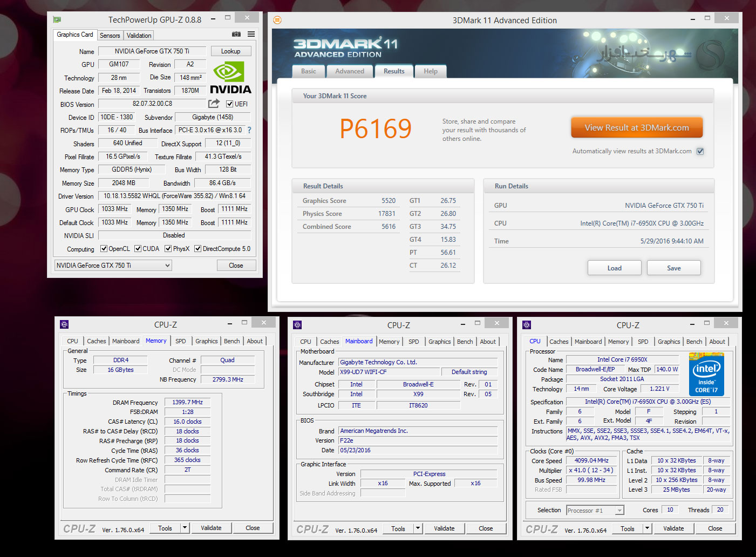Viewport: 756px width, 557px height.
Task: Click the BIOS share/export arrow icon
Action: 214,104
